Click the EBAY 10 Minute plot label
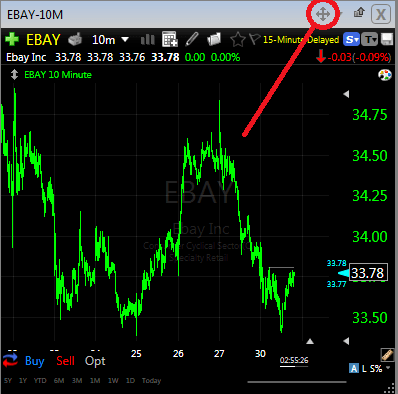Image resolution: width=398 pixels, height=394 pixels. (58, 74)
